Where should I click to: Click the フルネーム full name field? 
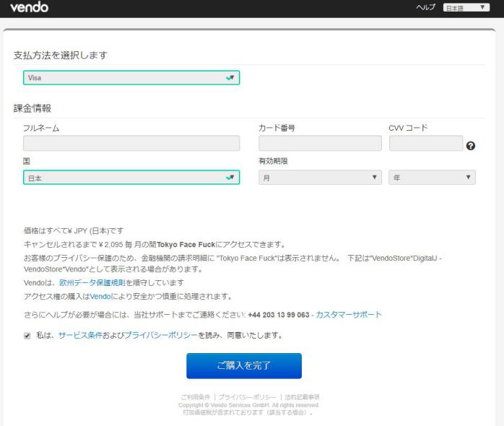131,144
